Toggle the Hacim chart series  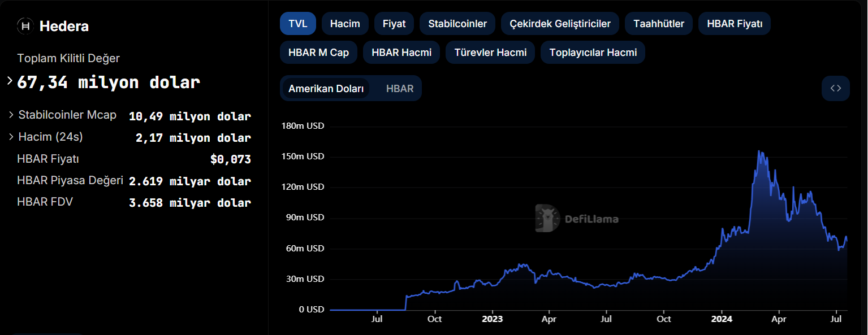(x=345, y=24)
